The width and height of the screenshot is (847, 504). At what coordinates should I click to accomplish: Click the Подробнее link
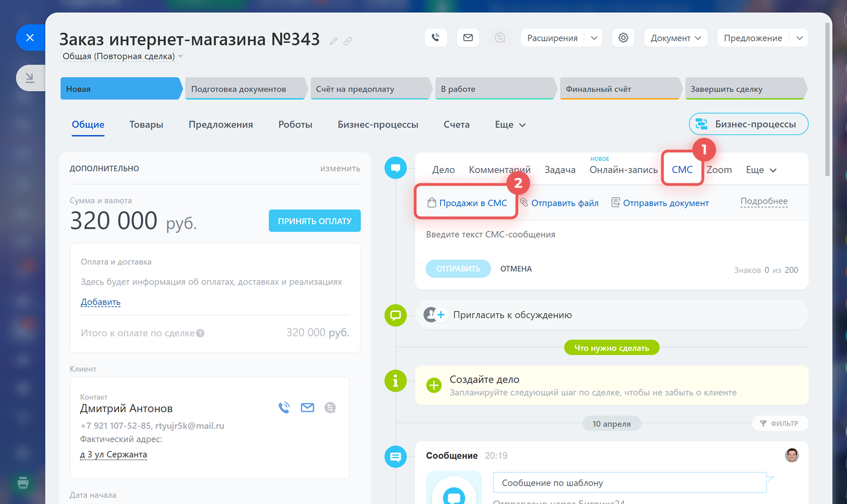point(764,201)
